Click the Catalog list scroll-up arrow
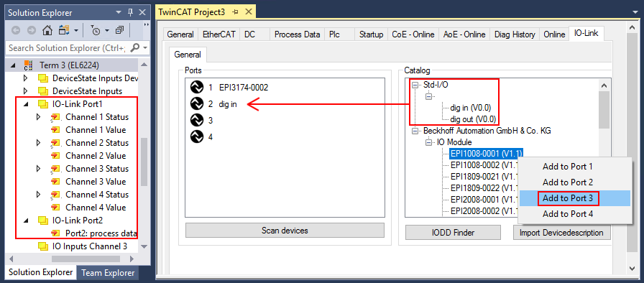 603,85
